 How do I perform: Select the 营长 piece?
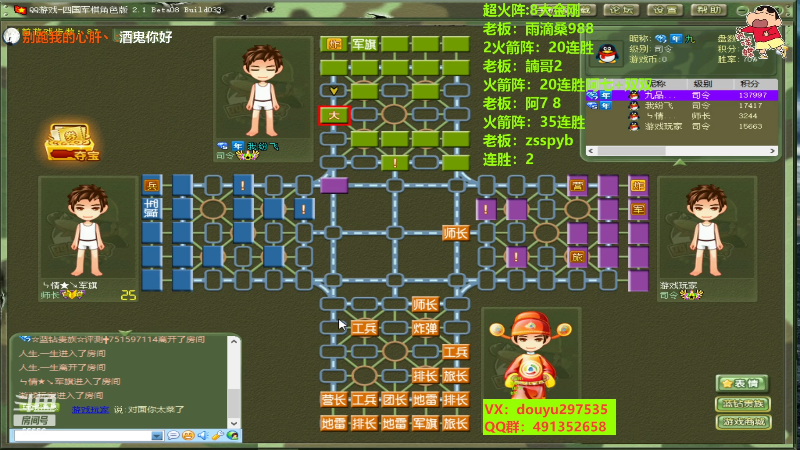[x=334, y=399]
